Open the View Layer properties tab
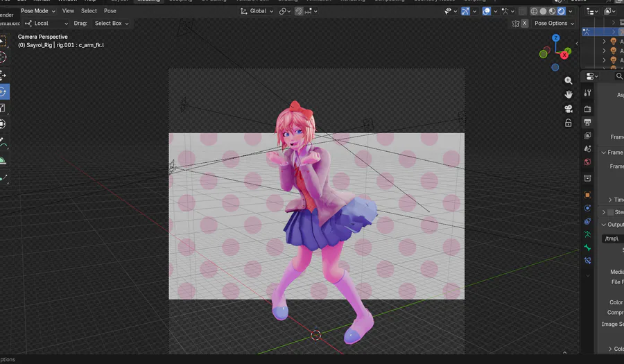This screenshot has width=624, height=364. (x=587, y=136)
